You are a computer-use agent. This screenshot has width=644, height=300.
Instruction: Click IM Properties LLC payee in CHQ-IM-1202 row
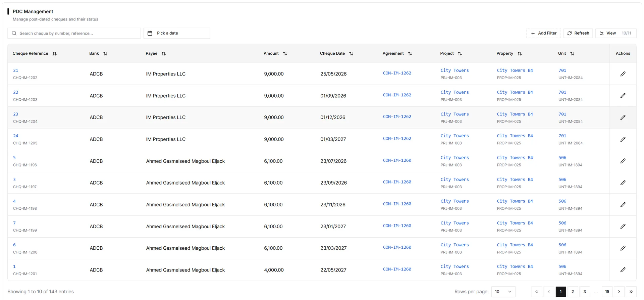[x=166, y=74]
